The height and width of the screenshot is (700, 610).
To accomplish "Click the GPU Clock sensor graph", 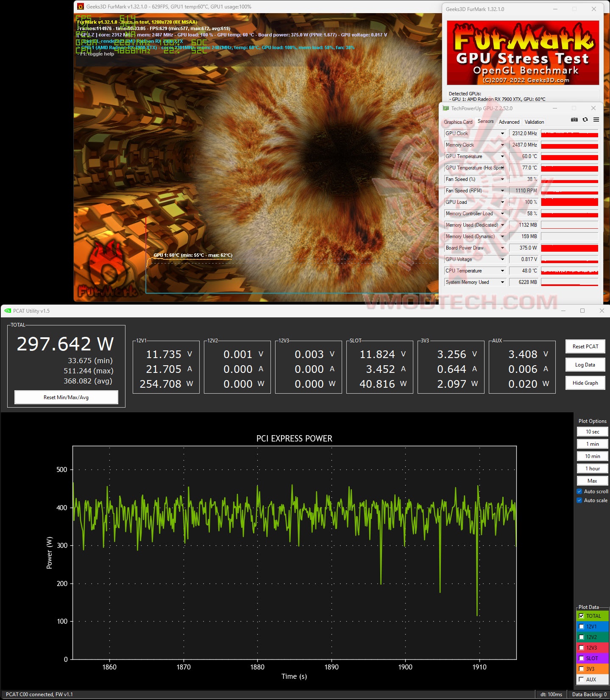I will point(570,133).
